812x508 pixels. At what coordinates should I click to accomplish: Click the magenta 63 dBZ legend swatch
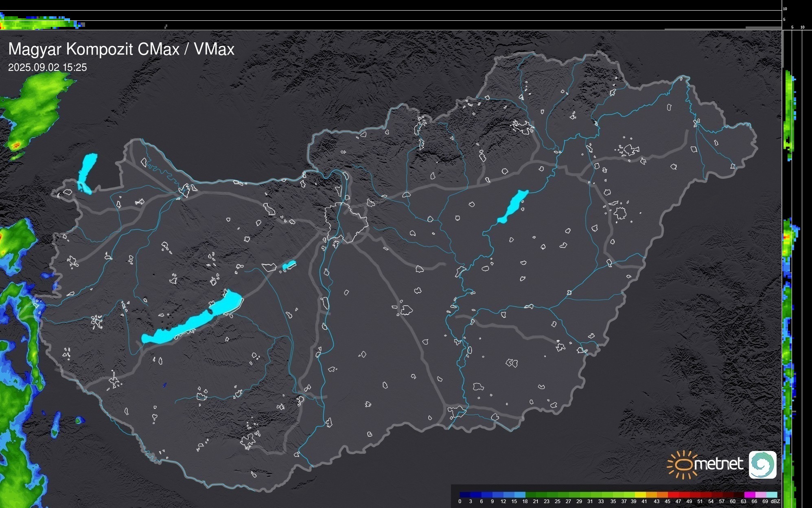(x=749, y=495)
